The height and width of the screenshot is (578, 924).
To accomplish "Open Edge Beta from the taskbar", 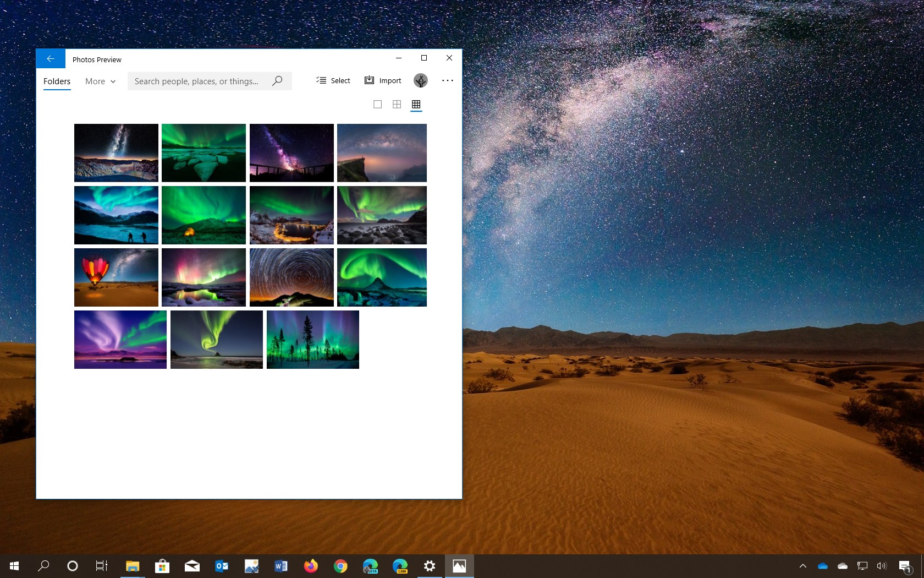I will [370, 566].
